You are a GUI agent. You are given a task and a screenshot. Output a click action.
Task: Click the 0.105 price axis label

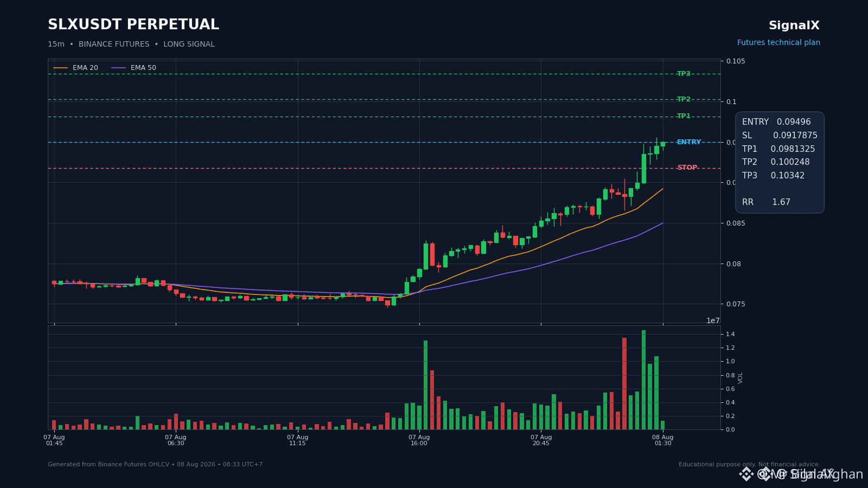pyautogui.click(x=736, y=61)
